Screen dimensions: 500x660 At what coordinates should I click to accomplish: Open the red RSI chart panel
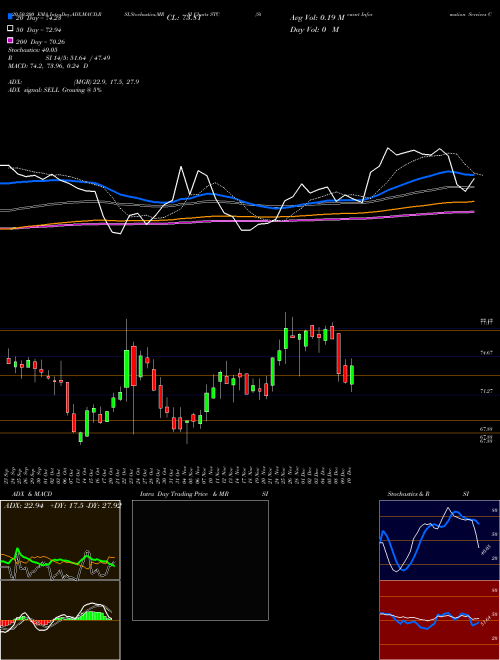[x=439, y=620]
